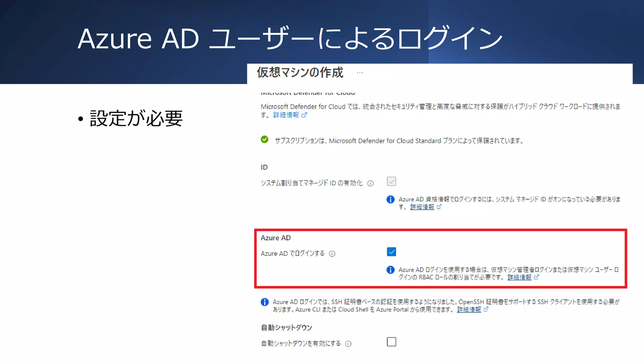Open 詳細情報 link about OpenSSH certificates

coord(469,310)
